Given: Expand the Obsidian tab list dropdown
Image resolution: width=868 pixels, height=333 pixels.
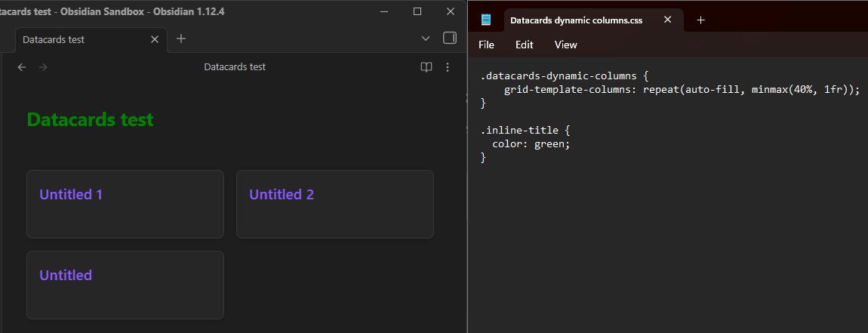Looking at the screenshot, I should (x=426, y=39).
